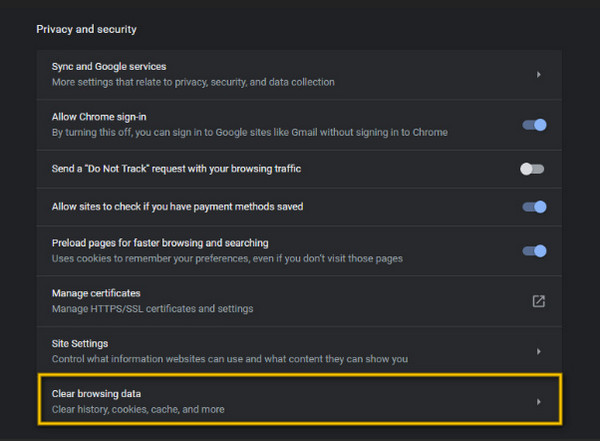Click the arrow icon beside Clear browsing data
Viewport: 600px width, 441px height.
(x=539, y=402)
